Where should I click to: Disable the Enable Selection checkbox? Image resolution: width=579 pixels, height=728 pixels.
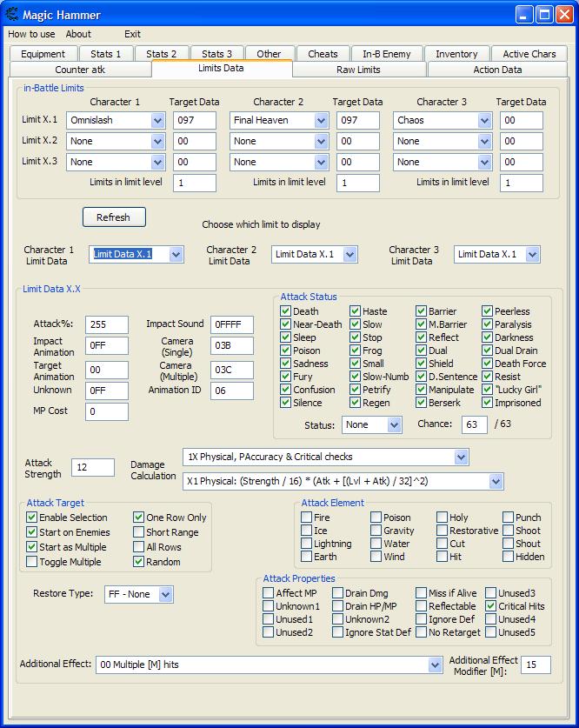31,517
